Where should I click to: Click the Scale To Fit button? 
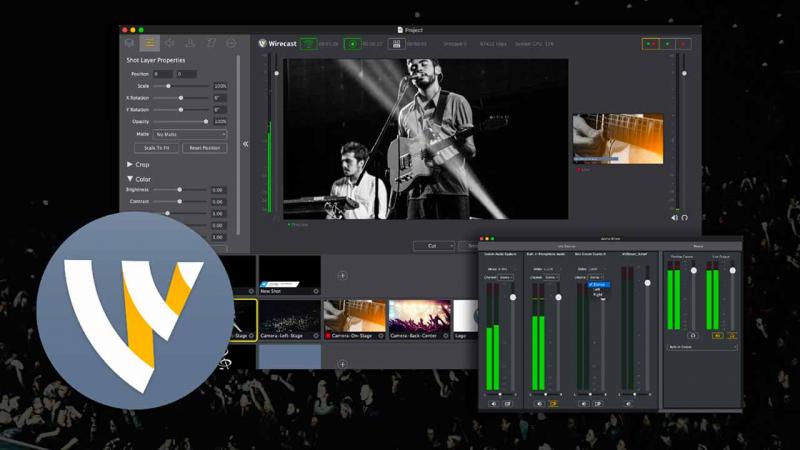[x=156, y=148]
